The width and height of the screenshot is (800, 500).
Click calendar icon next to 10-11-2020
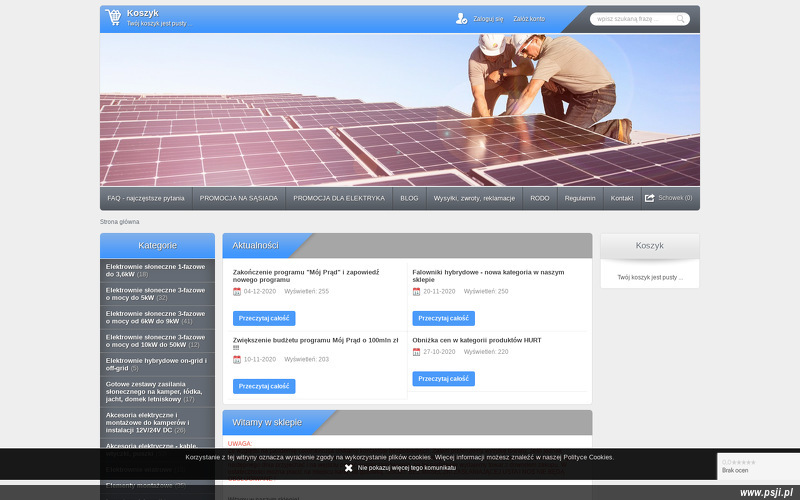click(237, 360)
